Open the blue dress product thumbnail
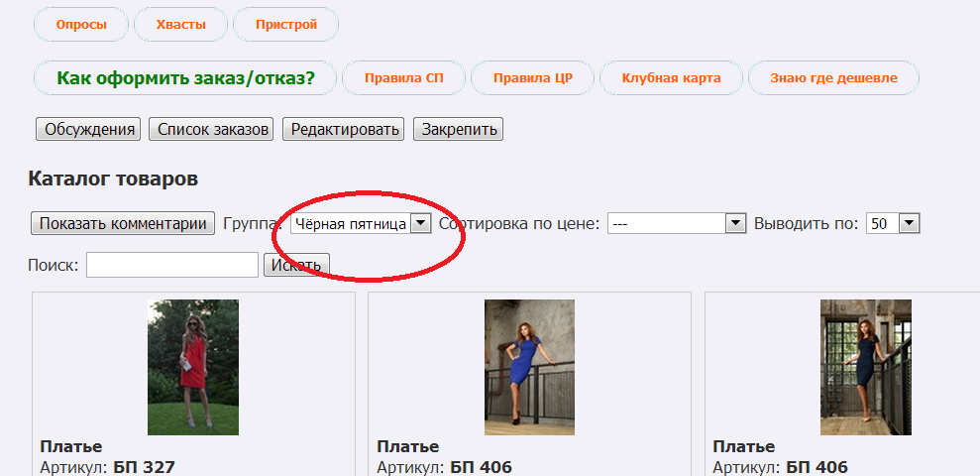 tap(529, 367)
